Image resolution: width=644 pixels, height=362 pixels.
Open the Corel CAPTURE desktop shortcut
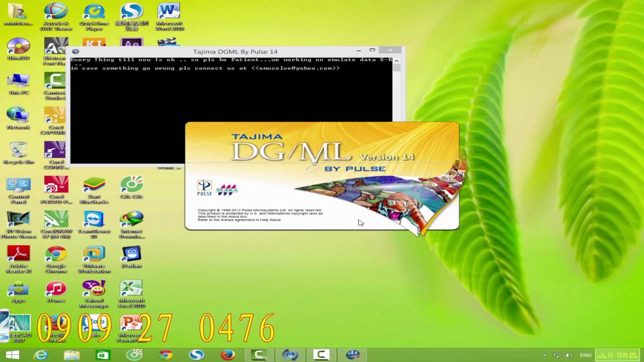(x=54, y=121)
